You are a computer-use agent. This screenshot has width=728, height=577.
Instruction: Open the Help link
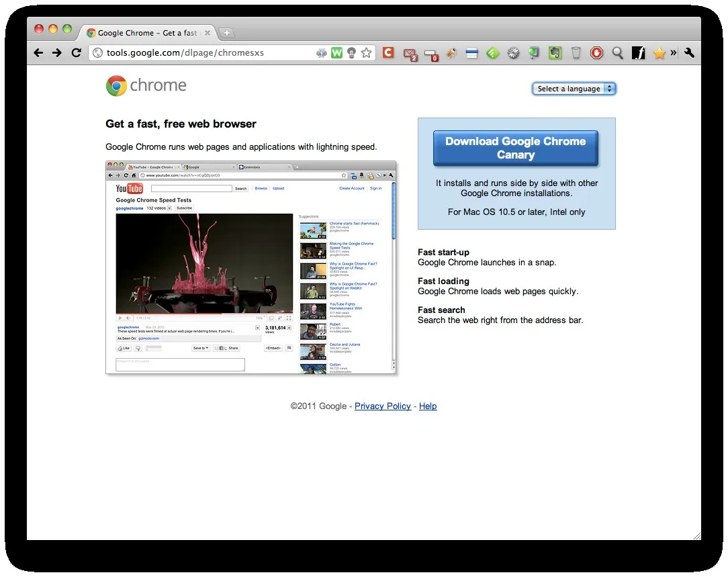[x=428, y=406]
